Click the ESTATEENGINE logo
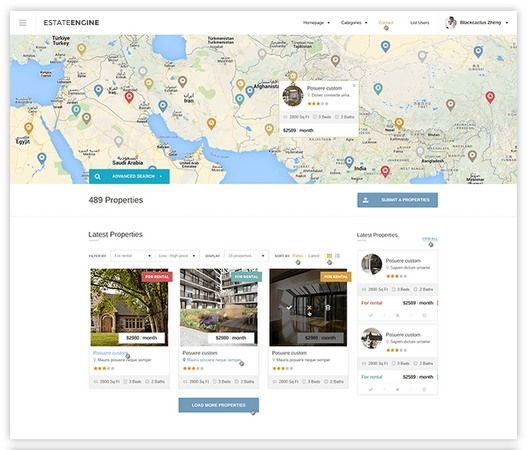This screenshot has width=527, height=450. pyautogui.click(x=71, y=23)
